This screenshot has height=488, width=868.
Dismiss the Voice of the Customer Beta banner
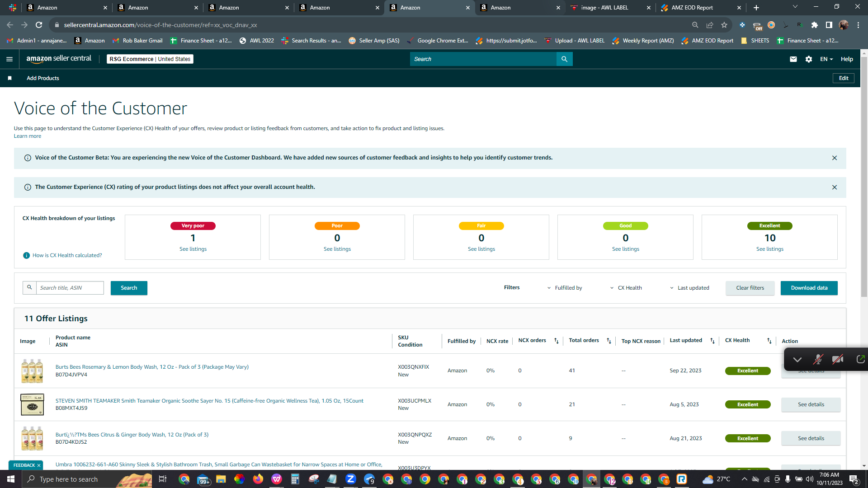coord(835,158)
